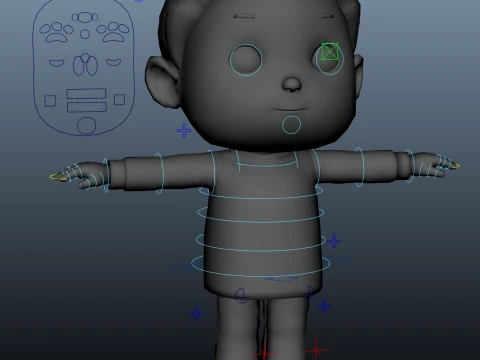
Task: Select the red cross foot control between legs
Action: 265,353
